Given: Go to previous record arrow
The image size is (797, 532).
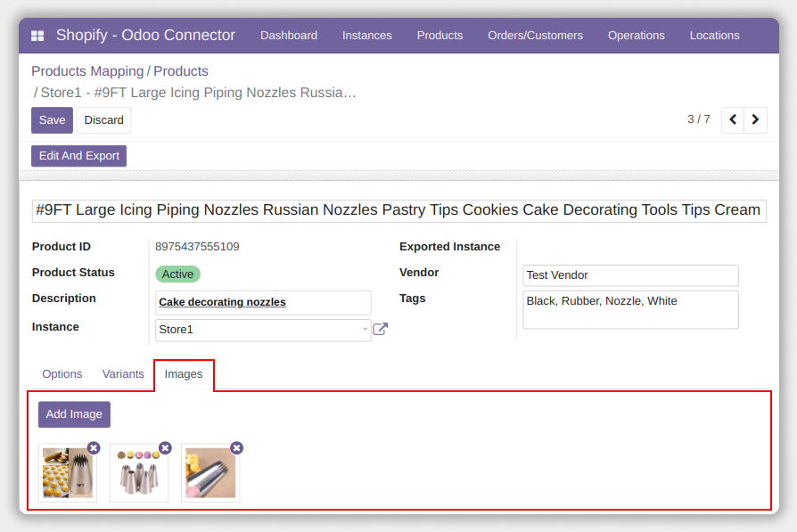Looking at the screenshot, I should pyautogui.click(x=733, y=120).
